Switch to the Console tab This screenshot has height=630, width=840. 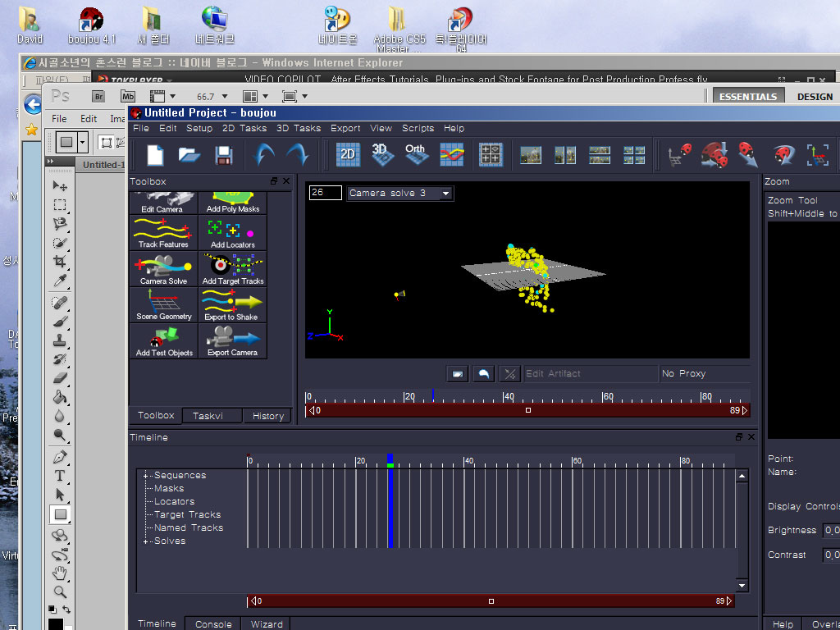pos(213,624)
